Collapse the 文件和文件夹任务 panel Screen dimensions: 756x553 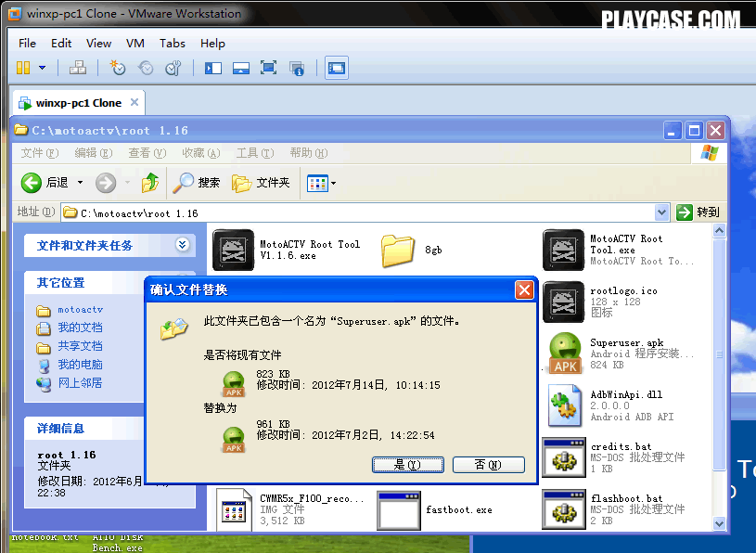182,244
